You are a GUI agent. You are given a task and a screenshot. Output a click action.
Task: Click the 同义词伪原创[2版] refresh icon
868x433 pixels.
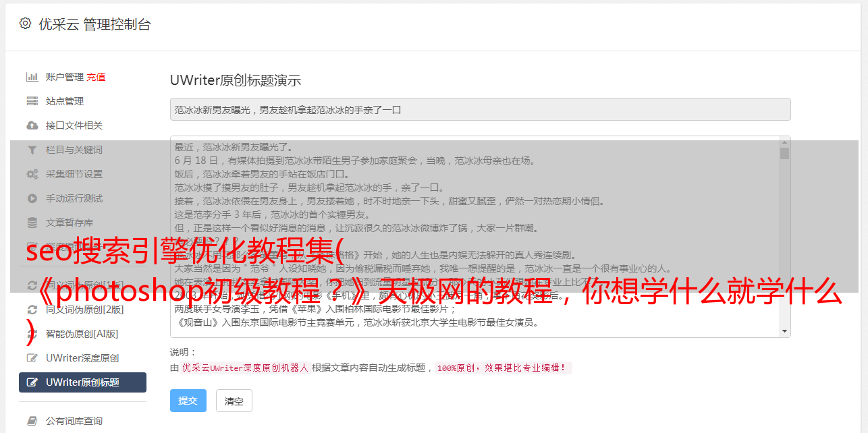pyautogui.click(x=32, y=310)
